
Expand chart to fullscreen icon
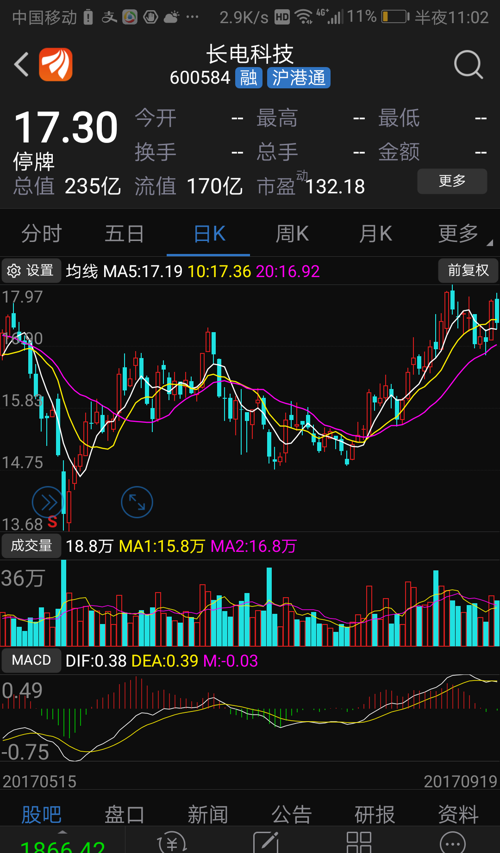click(x=137, y=502)
